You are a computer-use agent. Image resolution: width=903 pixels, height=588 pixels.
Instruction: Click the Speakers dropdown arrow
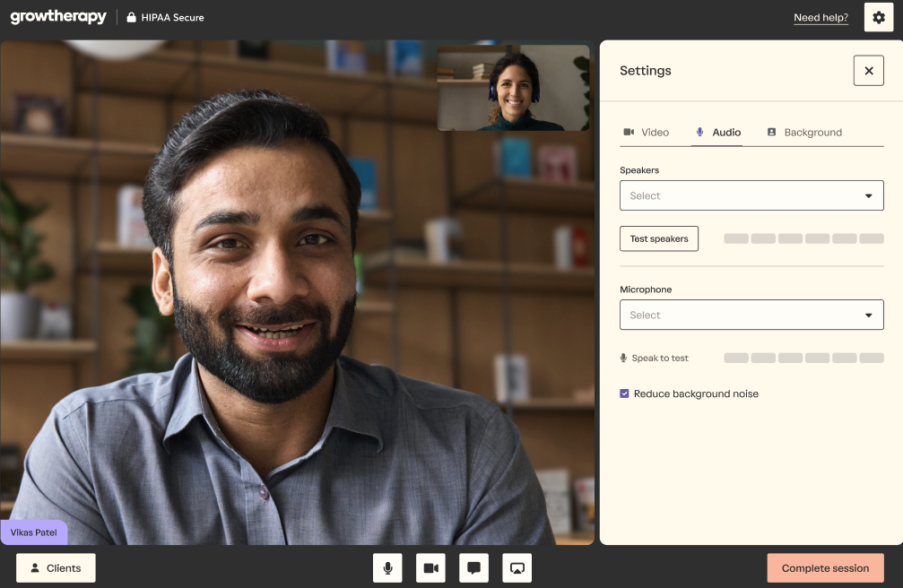[x=868, y=195]
